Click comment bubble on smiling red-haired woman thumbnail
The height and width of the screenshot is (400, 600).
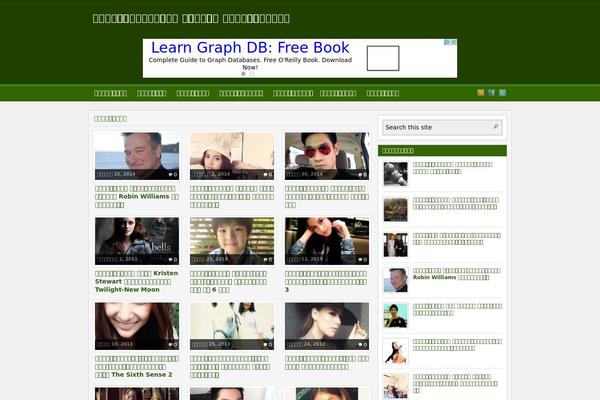(173, 344)
